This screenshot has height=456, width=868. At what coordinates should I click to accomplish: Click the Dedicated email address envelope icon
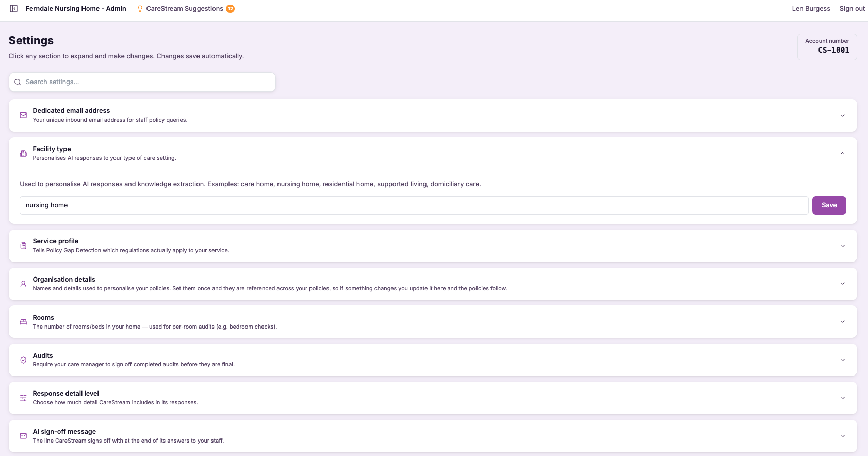pos(23,115)
